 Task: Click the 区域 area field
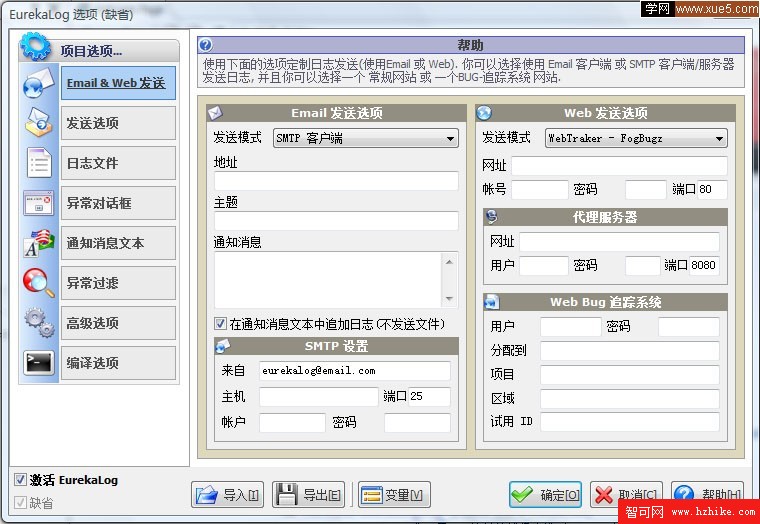coord(630,398)
